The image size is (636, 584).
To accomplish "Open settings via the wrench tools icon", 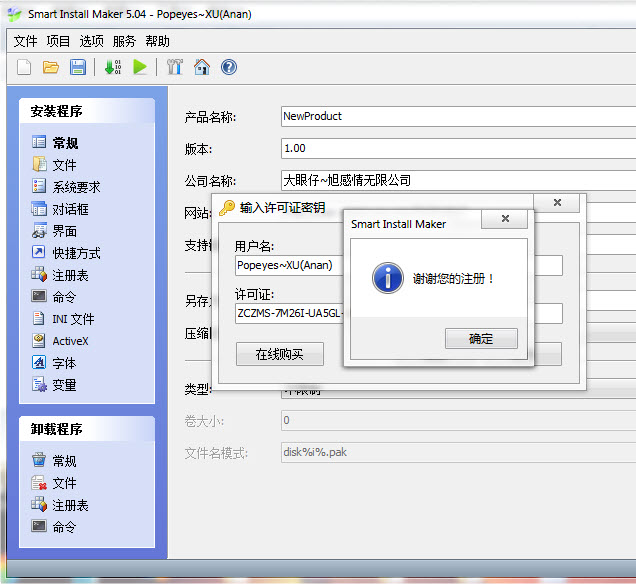I will (175, 67).
